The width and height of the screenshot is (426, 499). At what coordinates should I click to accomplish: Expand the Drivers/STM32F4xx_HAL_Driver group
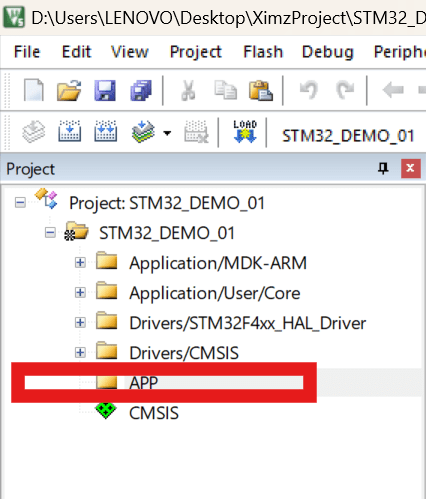click(80, 323)
